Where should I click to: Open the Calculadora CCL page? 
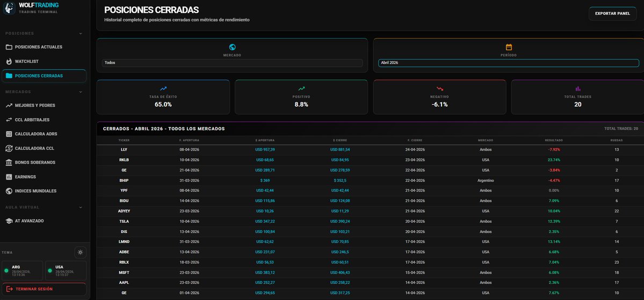click(44, 148)
